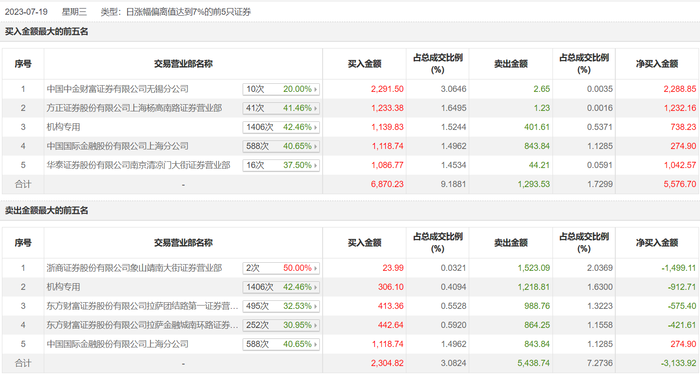Expand the 495次 32.53% badge

click(x=281, y=306)
